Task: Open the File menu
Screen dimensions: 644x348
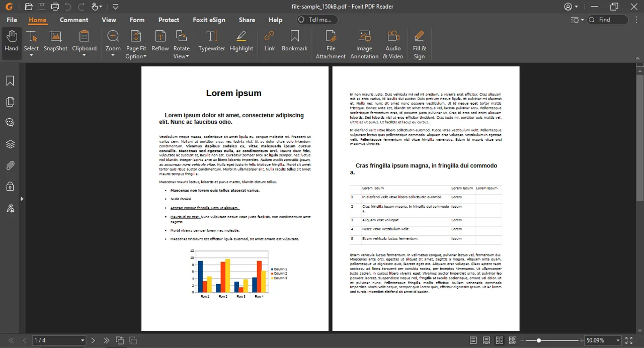Action: [x=12, y=20]
